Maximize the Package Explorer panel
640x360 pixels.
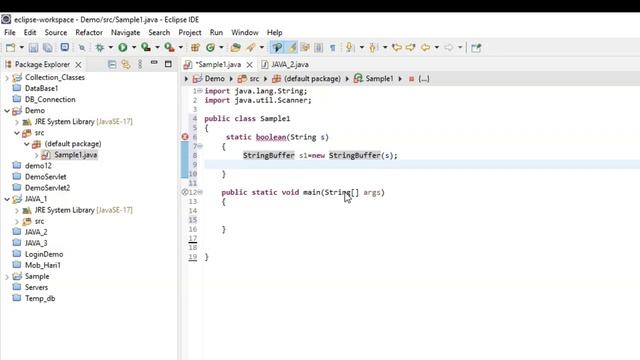pyautogui.click(x=168, y=64)
